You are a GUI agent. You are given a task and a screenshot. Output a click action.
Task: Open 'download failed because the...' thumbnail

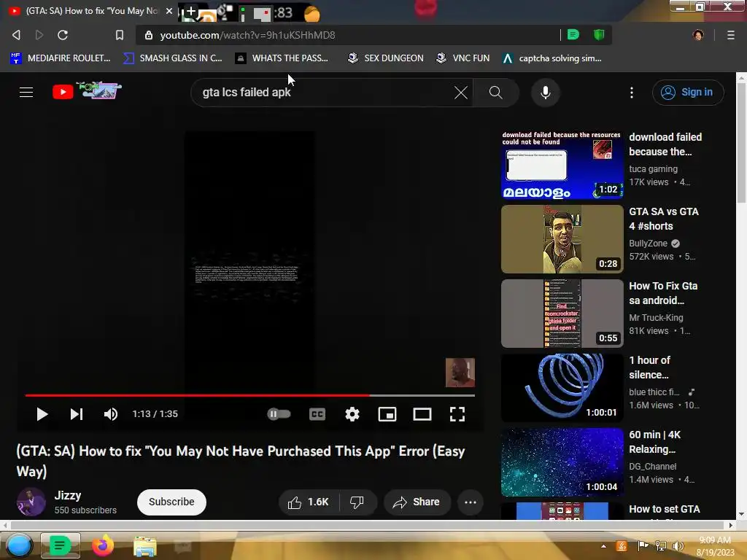[562, 165]
